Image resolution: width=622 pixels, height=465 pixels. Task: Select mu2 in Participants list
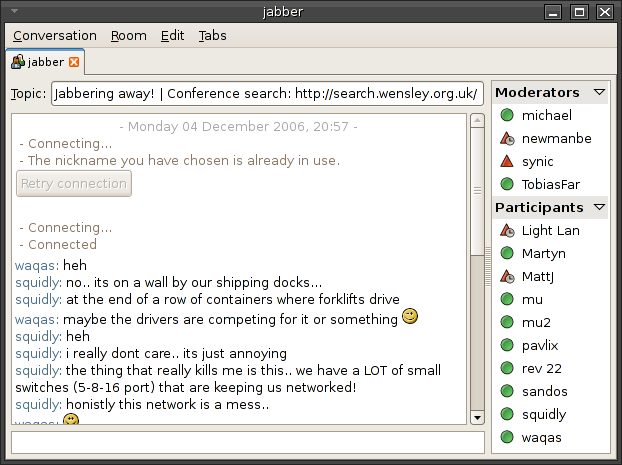click(x=550, y=322)
